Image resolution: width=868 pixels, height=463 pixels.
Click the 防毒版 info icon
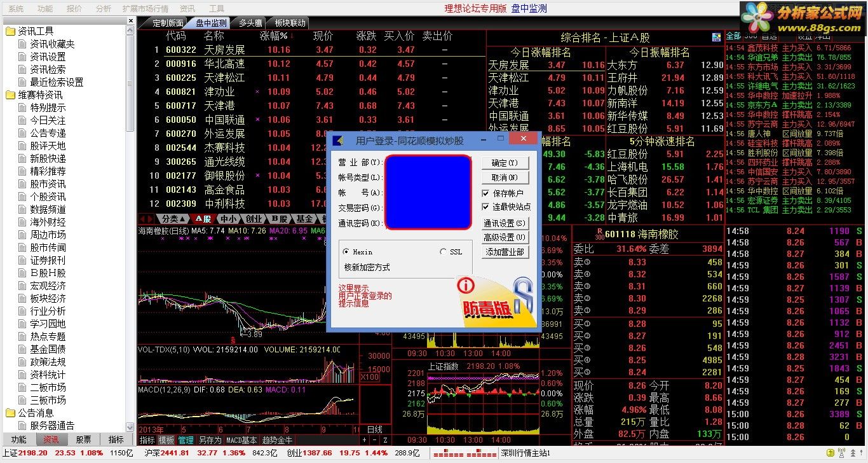[x=466, y=286]
